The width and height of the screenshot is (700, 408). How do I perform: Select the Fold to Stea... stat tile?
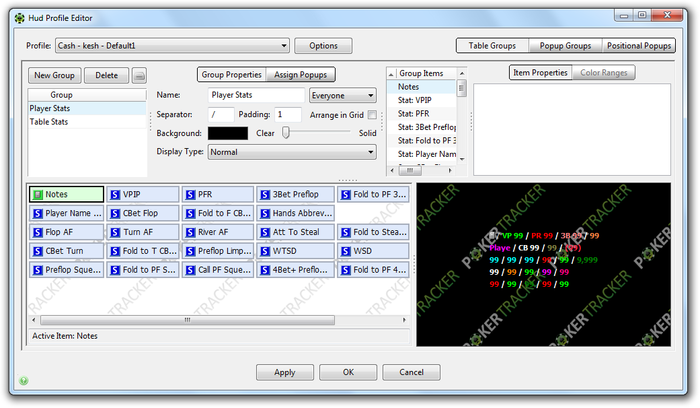(373, 232)
